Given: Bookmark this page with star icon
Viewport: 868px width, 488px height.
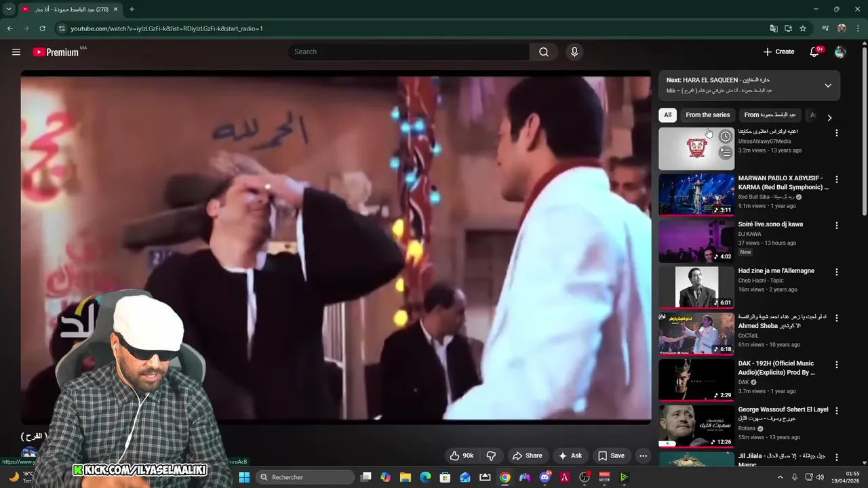Looking at the screenshot, I should pos(803,28).
